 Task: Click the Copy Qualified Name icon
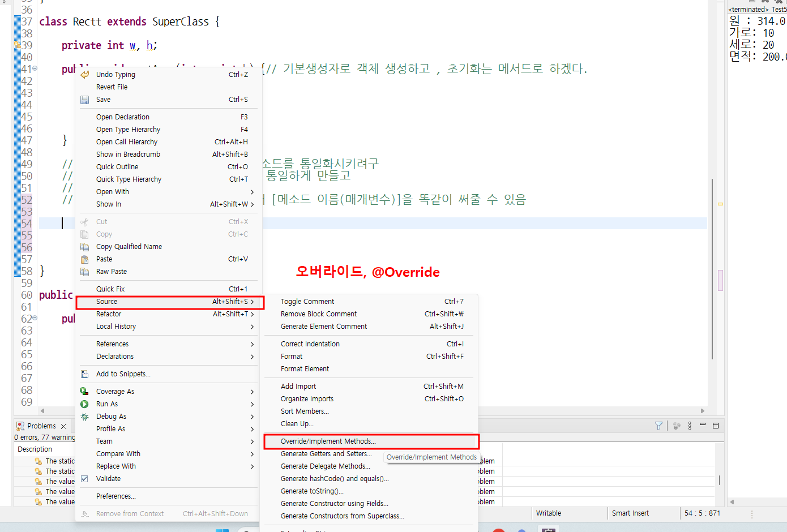[x=85, y=246]
